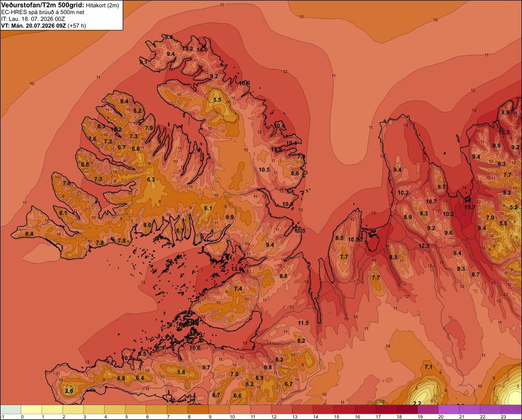Click the '9.7' temperature value on the map
The width and height of the screenshot is (522, 420).
coord(206,367)
